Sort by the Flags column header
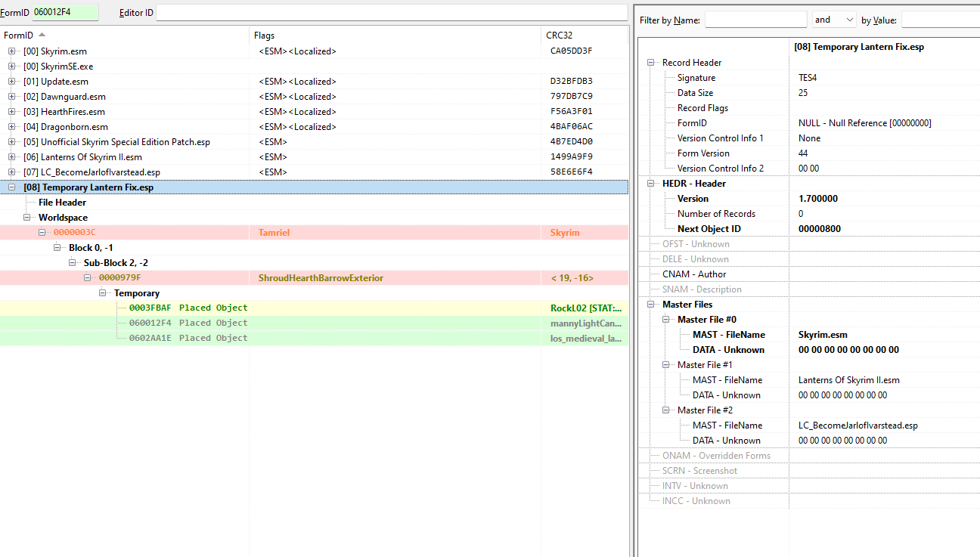Viewport: 980px width, 557px height. point(395,35)
